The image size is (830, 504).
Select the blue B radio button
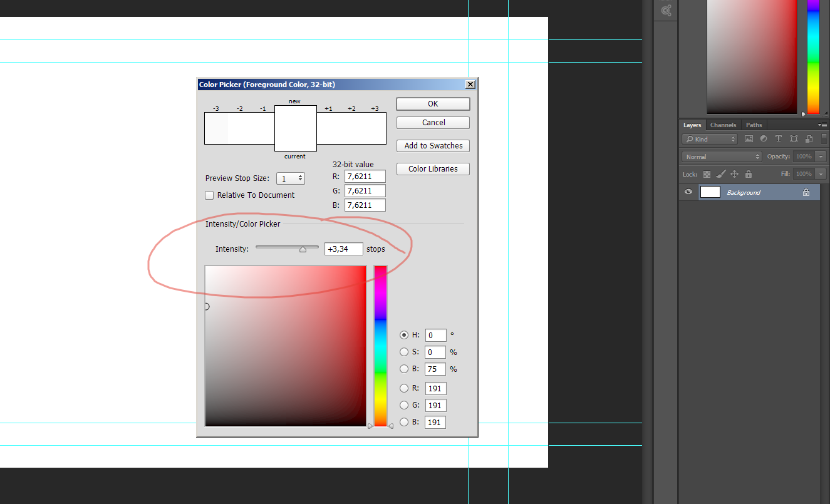click(404, 422)
